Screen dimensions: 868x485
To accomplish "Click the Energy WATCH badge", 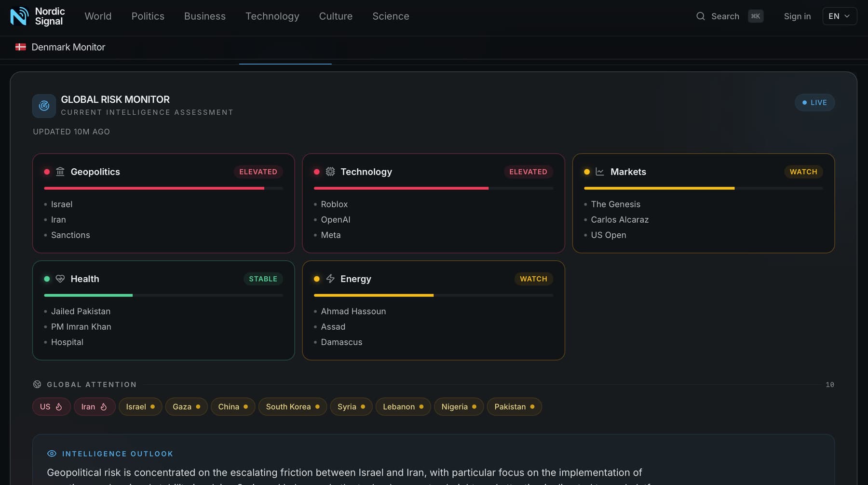I will [x=533, y=279].
